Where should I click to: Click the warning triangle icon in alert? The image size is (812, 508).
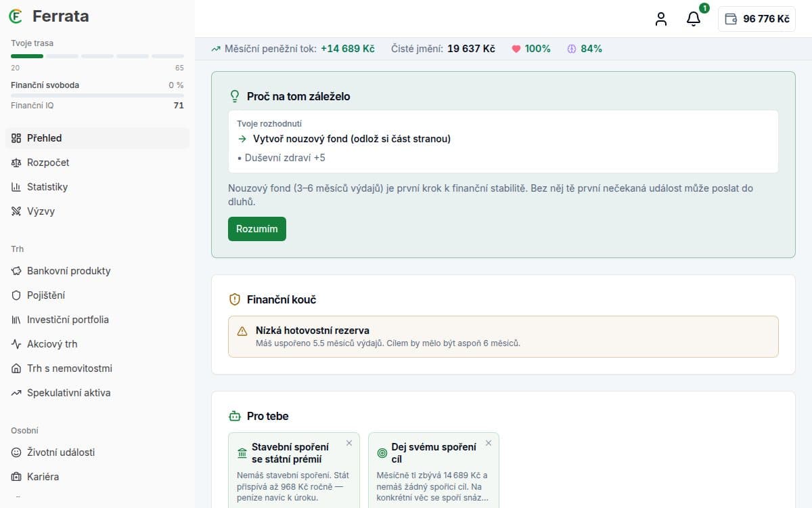[242, 331]
